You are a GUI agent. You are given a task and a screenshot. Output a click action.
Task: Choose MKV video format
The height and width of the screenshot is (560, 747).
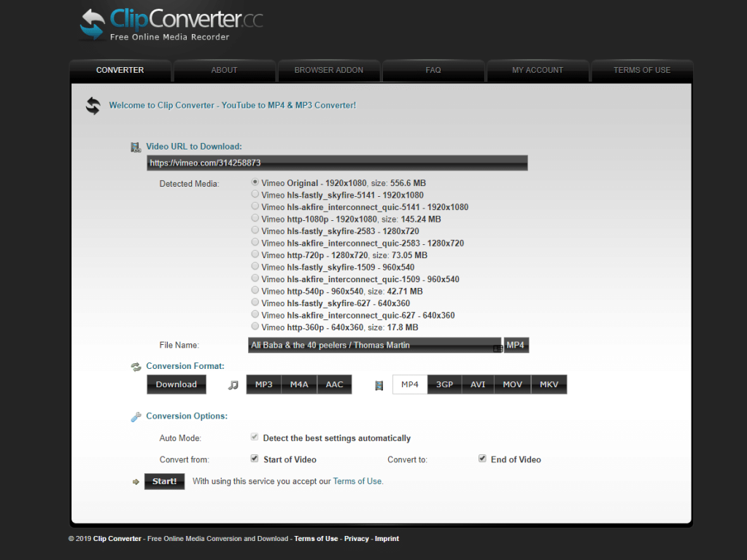pos(549,385)
